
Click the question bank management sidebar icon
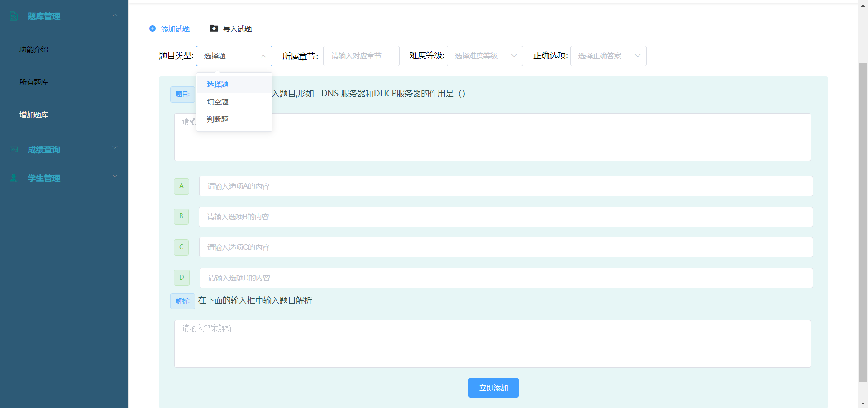[14, 16]
